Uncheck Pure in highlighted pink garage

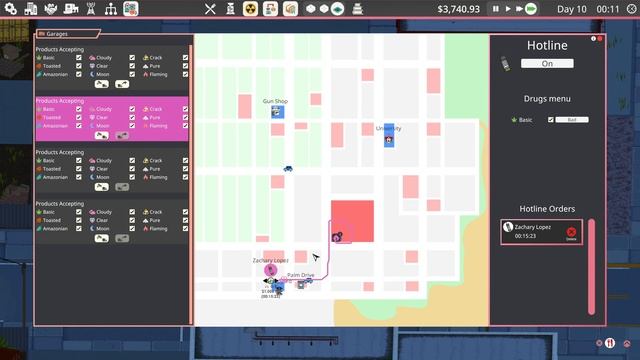[185, 117]
